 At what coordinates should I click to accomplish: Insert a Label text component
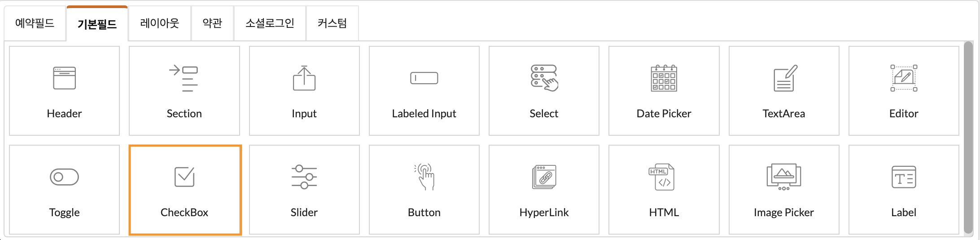tap(904, 190)
